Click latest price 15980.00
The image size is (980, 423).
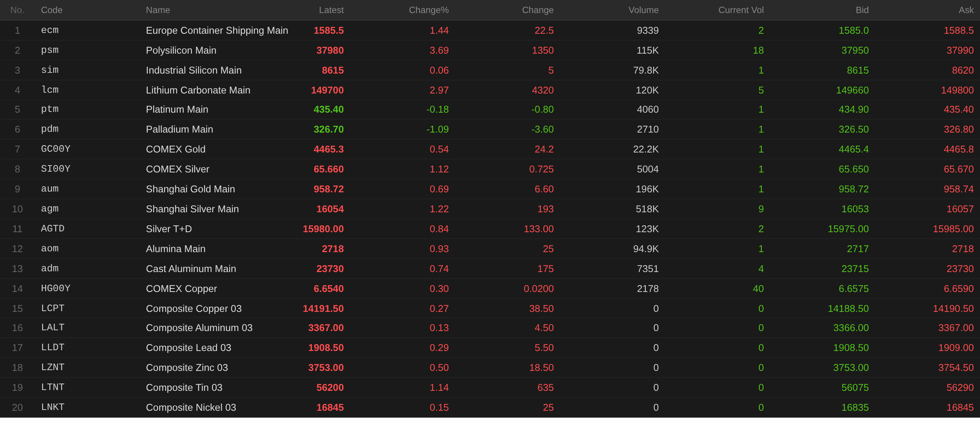click(323, 229)
